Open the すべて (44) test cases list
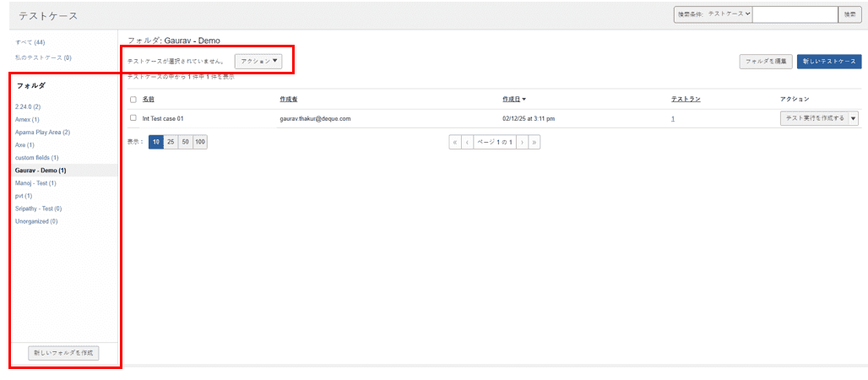Screen dimensions: 868x380 click(30, 42)
